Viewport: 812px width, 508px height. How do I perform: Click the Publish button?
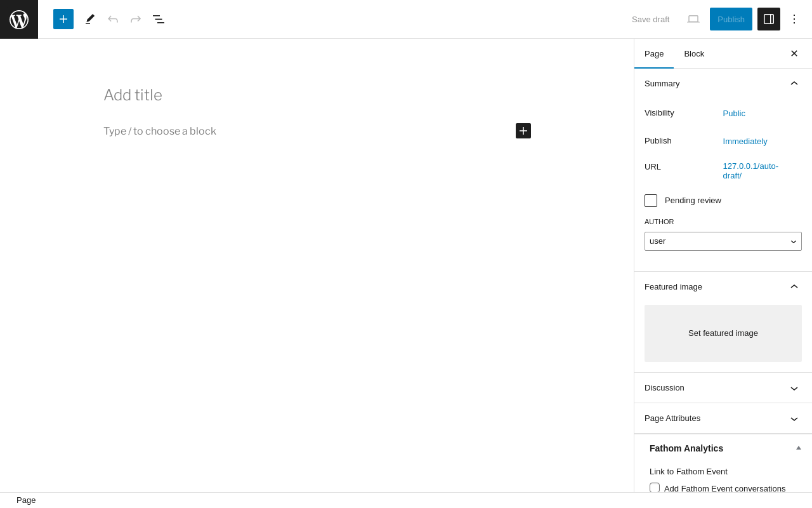(731, 19)
